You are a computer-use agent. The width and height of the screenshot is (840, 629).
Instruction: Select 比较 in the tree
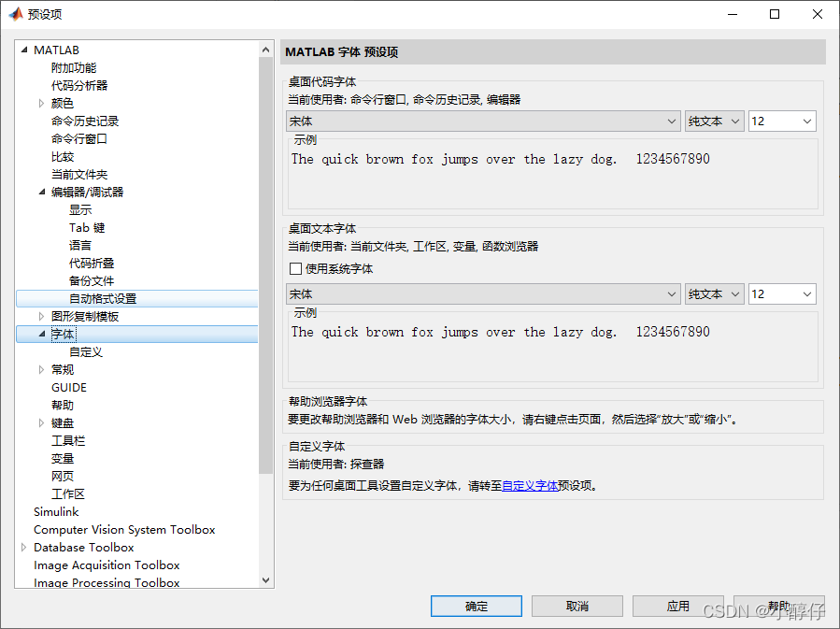pyautogui.click(x=63, y=156)
